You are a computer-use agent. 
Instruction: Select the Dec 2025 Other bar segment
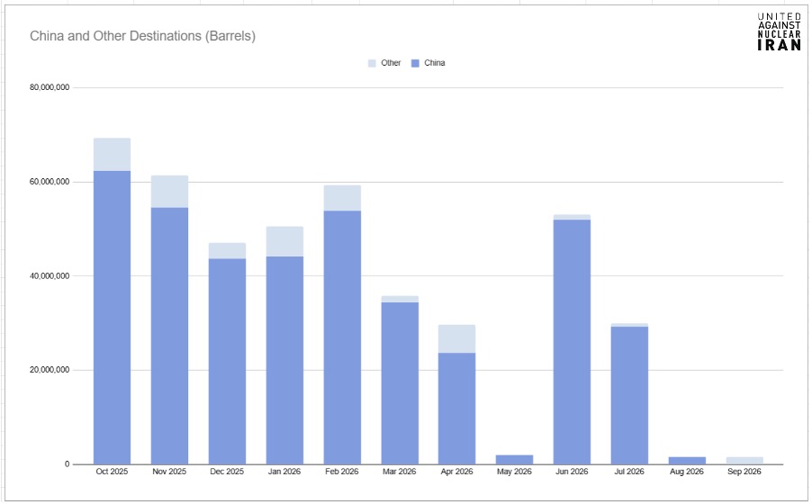pos(227,251)
